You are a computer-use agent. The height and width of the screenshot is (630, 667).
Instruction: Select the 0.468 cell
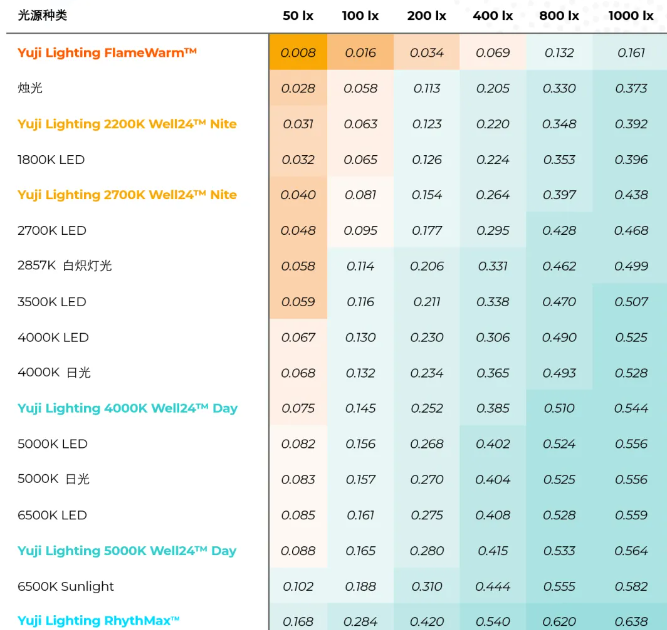631,231
